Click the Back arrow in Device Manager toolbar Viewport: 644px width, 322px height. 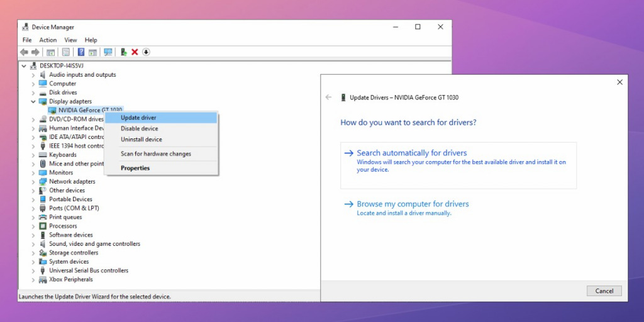click(x=25, y=52)
